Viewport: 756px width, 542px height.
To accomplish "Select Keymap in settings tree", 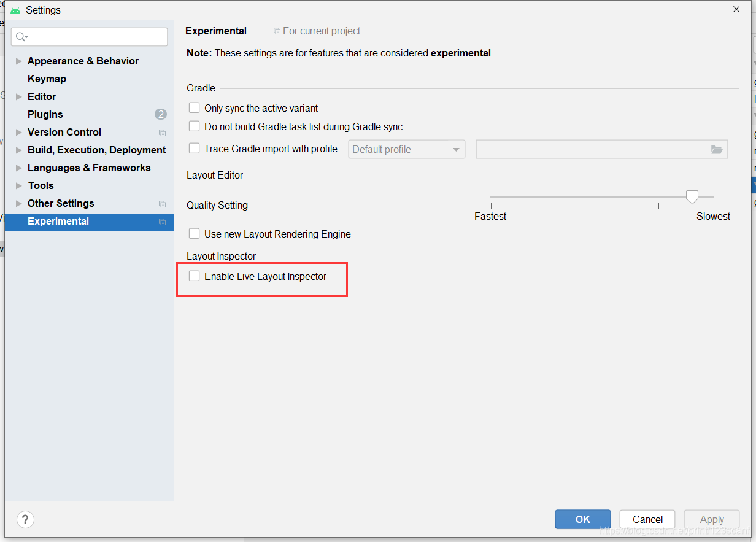I will (47, 79).
